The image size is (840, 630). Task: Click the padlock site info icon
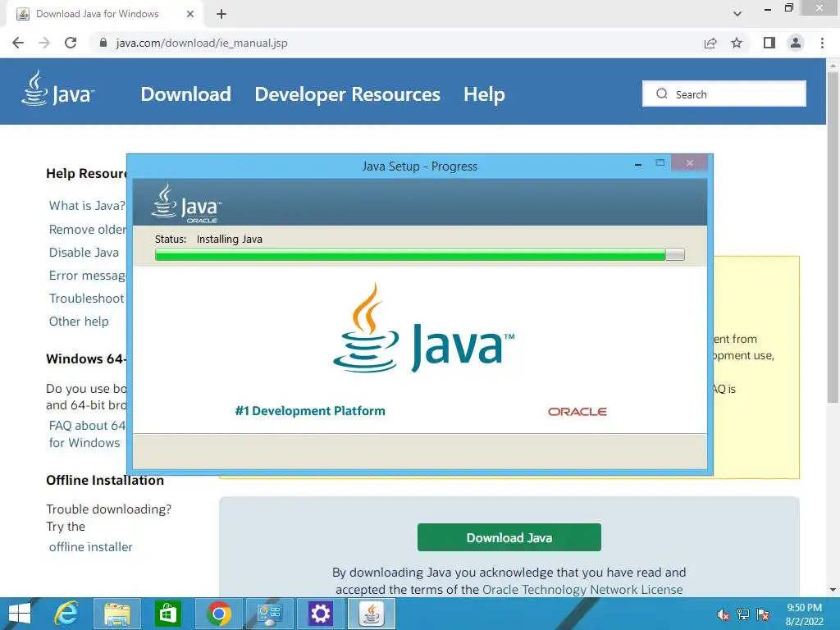click(x=103, y=43)
